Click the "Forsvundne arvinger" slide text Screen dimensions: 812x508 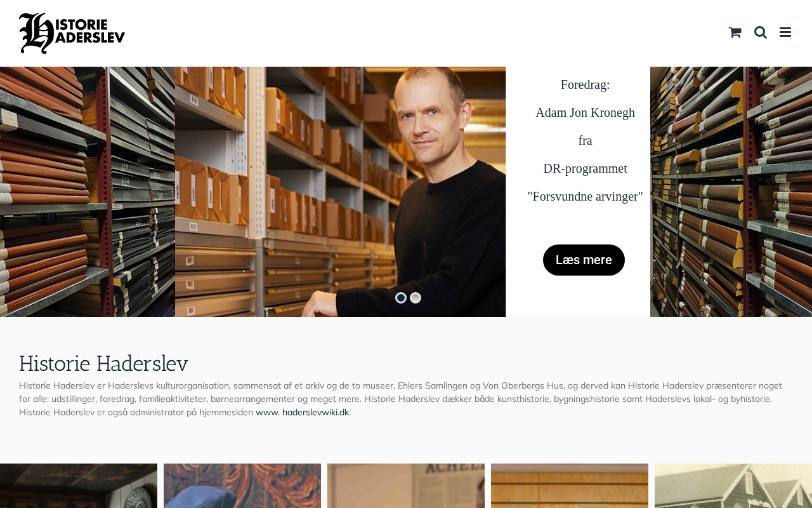[585, 196]
